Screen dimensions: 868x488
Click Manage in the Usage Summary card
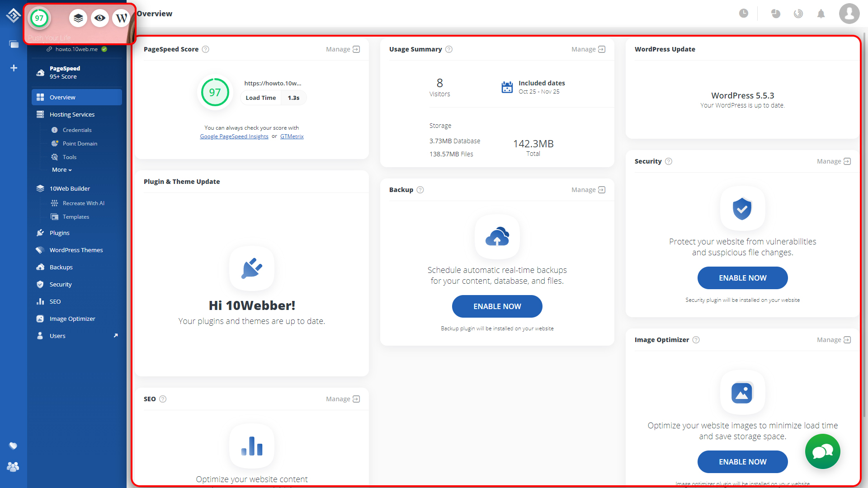[x=588, y=49]
